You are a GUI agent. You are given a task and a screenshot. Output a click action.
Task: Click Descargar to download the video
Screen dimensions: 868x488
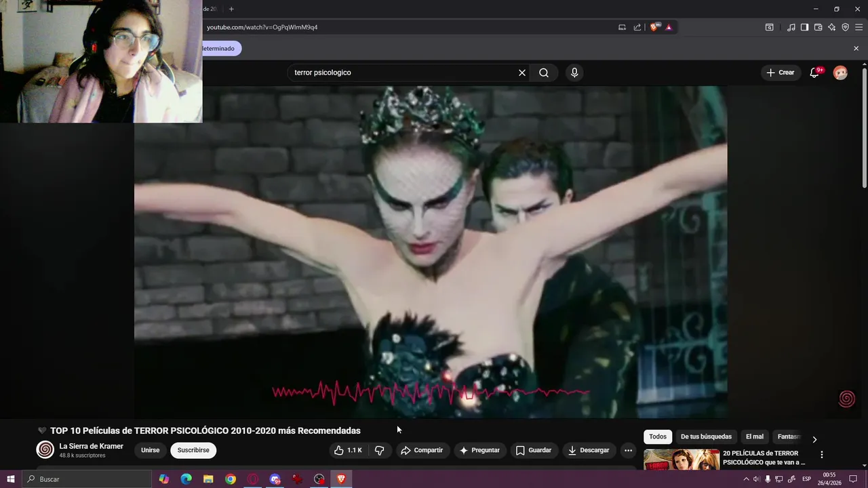[x=589, y=450]
